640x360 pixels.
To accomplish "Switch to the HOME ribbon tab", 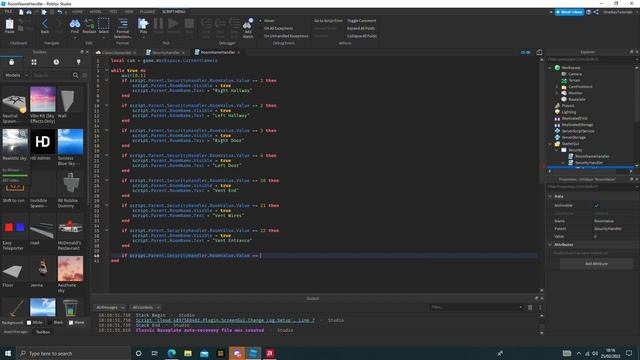I will click(77, 12).
